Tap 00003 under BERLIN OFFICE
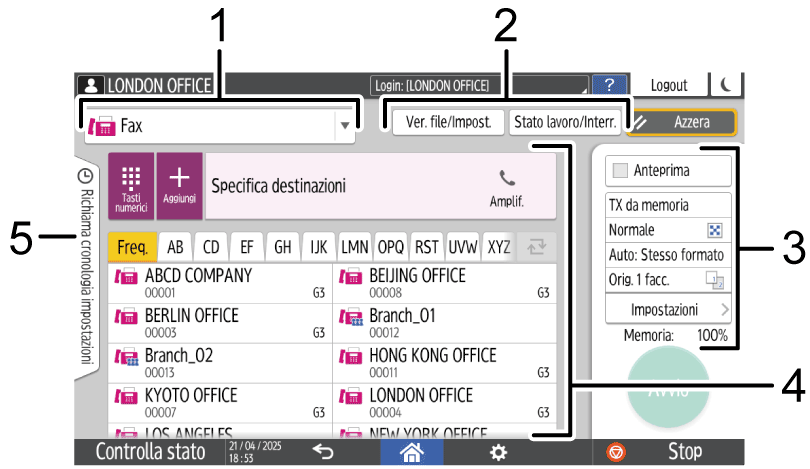The image size is (810, 469). click(x=161, y=333)
